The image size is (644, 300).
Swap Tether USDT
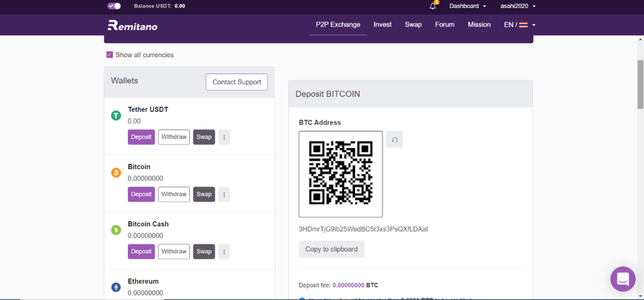[x=204, y=137]
